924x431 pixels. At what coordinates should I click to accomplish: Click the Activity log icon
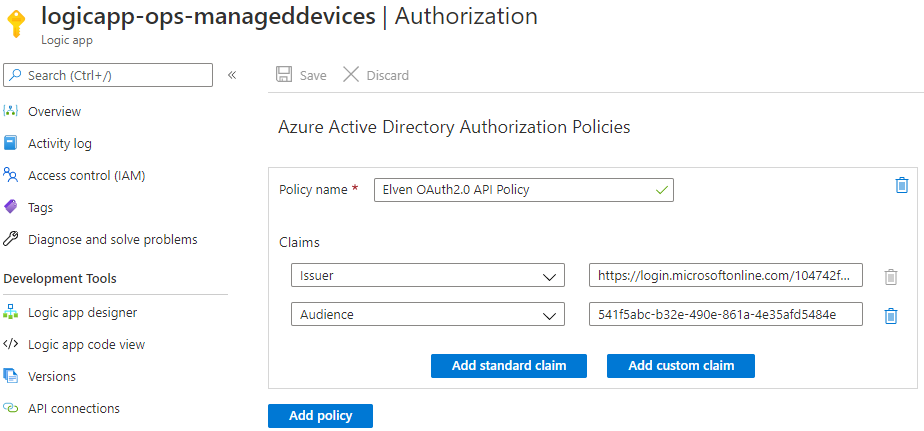10,143
